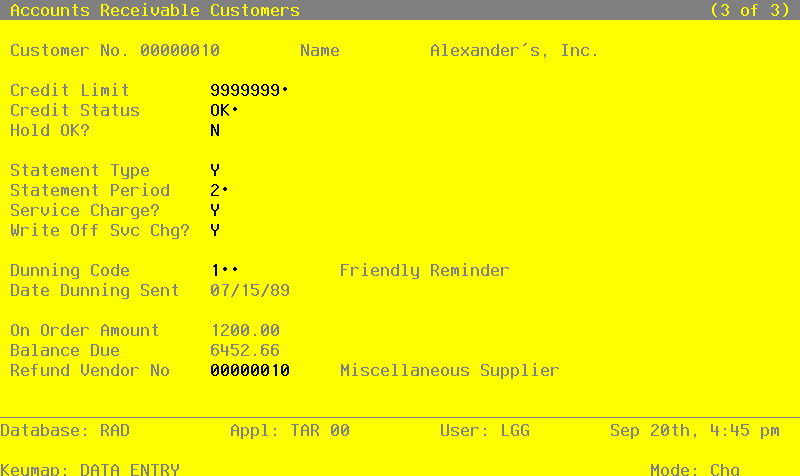Select the Statement Type value Y
The height and width of the screenshot is (476, 800).
coord(215,170)
